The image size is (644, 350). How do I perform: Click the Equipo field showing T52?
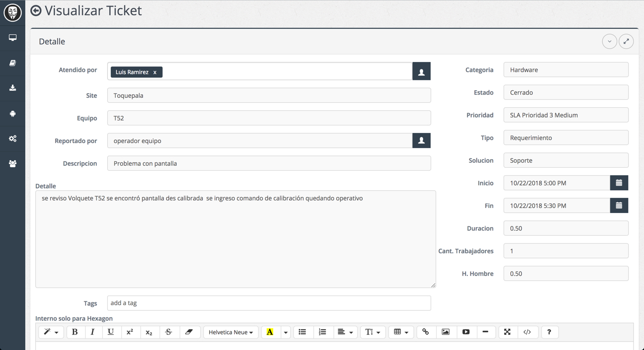pos(269,118)
